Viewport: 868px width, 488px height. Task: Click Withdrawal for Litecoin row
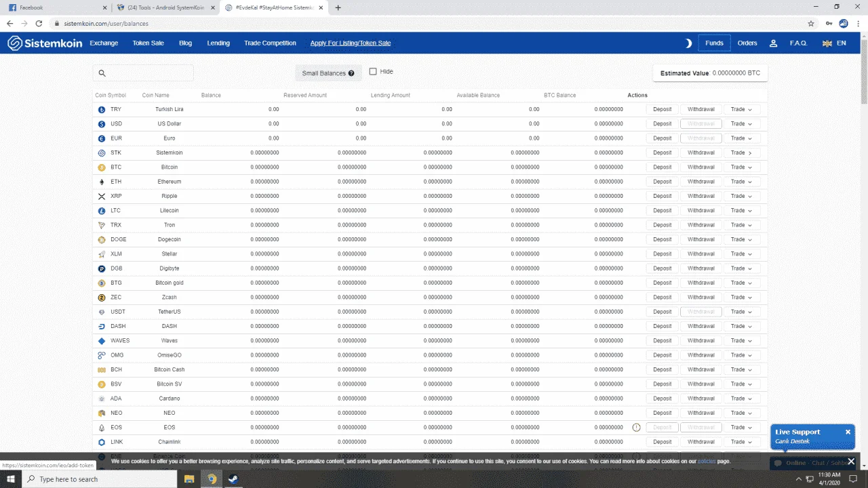click(x=701, y=211)
